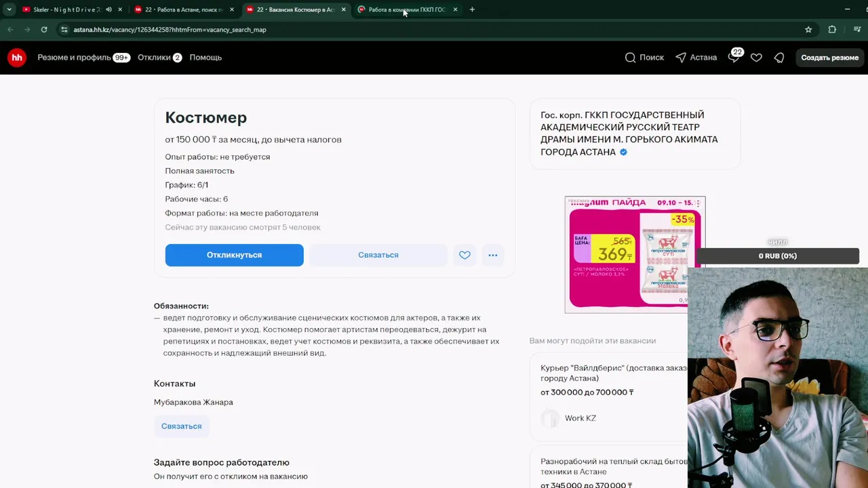The width and height of the screenshot is (868, 488).
Task: Open Отклики menu item
Action: click(x=159, y=58)
